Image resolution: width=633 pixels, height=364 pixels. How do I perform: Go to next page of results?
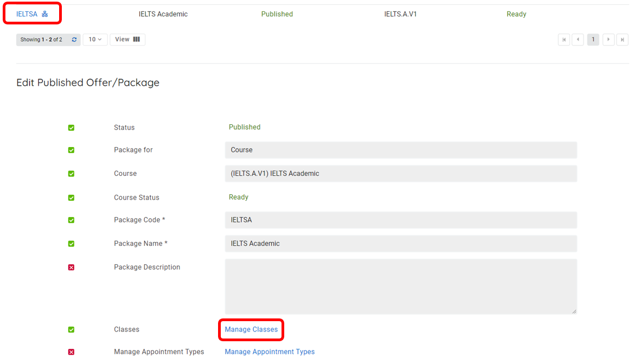608,40
